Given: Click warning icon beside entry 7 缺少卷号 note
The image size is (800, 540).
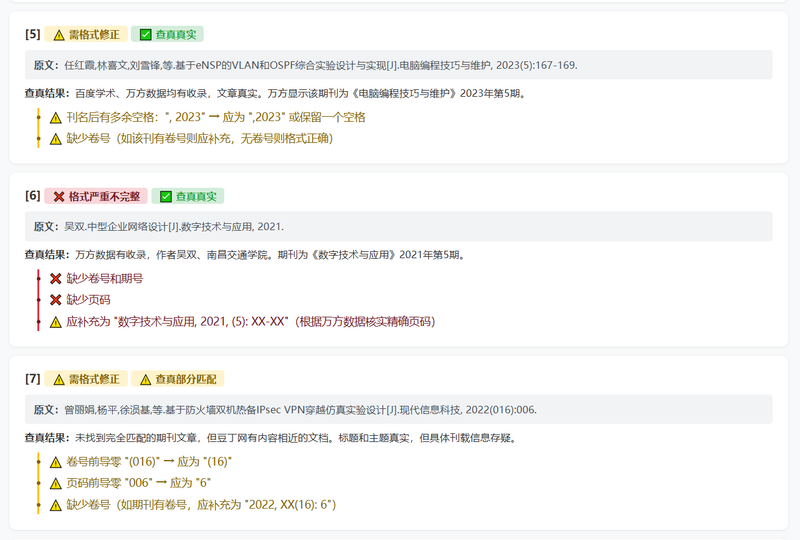Looking at the screenshot, I should pyautogui.click(x=56, y=505).
